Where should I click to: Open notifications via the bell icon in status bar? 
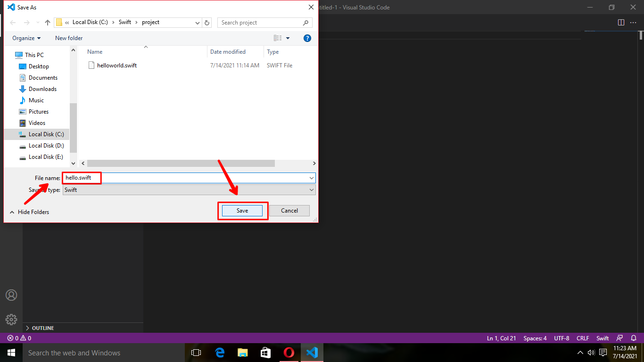pyautogui.click(x=634, y=338)
